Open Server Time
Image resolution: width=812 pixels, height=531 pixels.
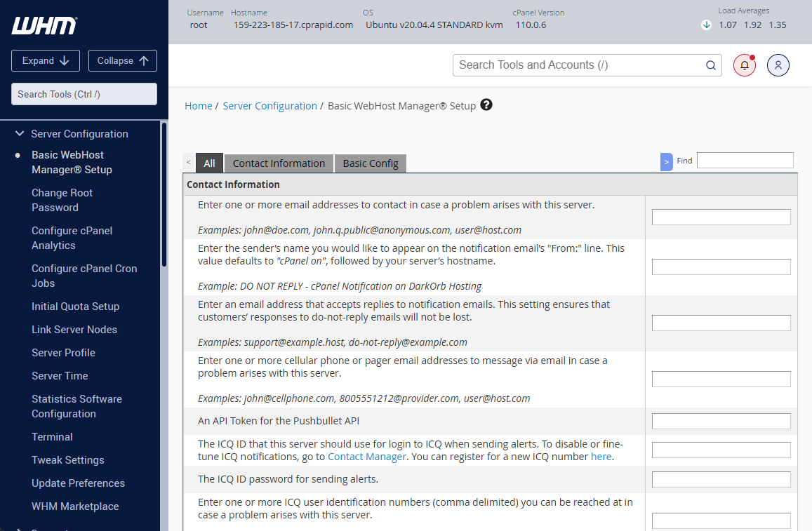click(60, 376)
